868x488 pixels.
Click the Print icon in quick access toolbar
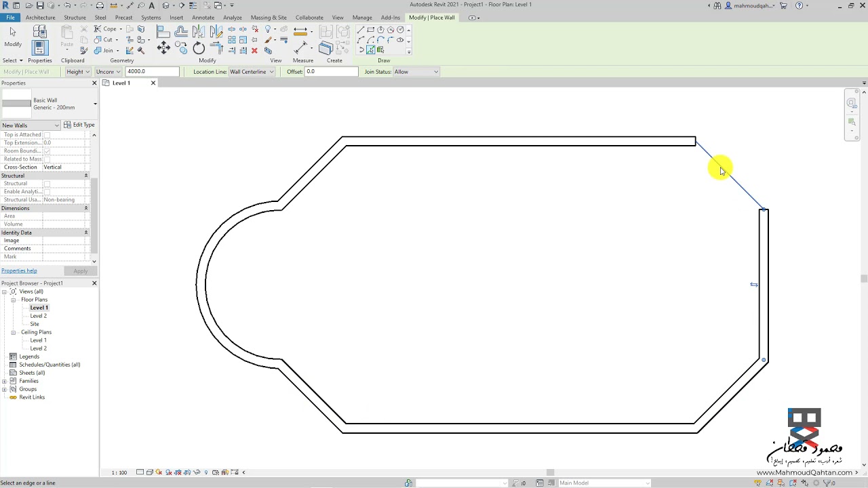(100, 5)
